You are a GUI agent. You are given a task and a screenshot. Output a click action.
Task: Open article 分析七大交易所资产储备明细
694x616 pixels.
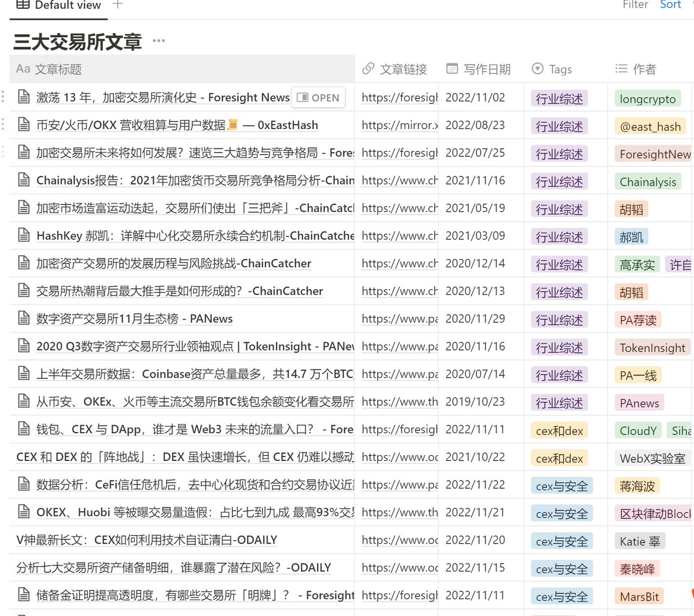click(x=173, y=568)
